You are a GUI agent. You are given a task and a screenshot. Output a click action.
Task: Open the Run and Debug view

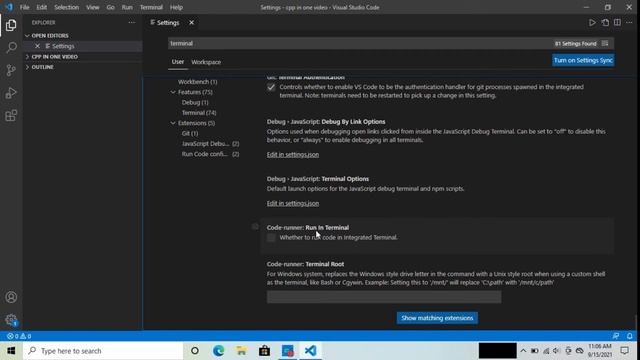(x=11, y=93)
